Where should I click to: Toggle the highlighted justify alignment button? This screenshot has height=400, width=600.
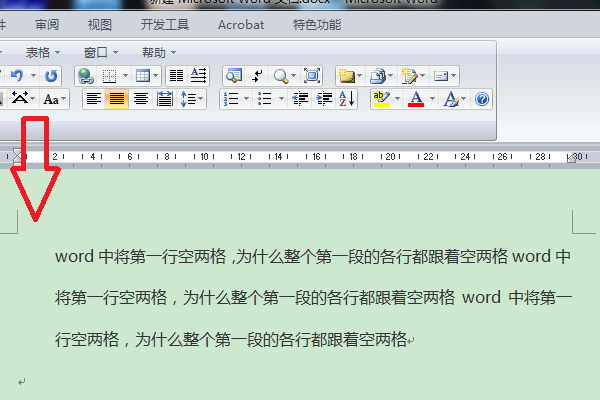pos(117,99)
